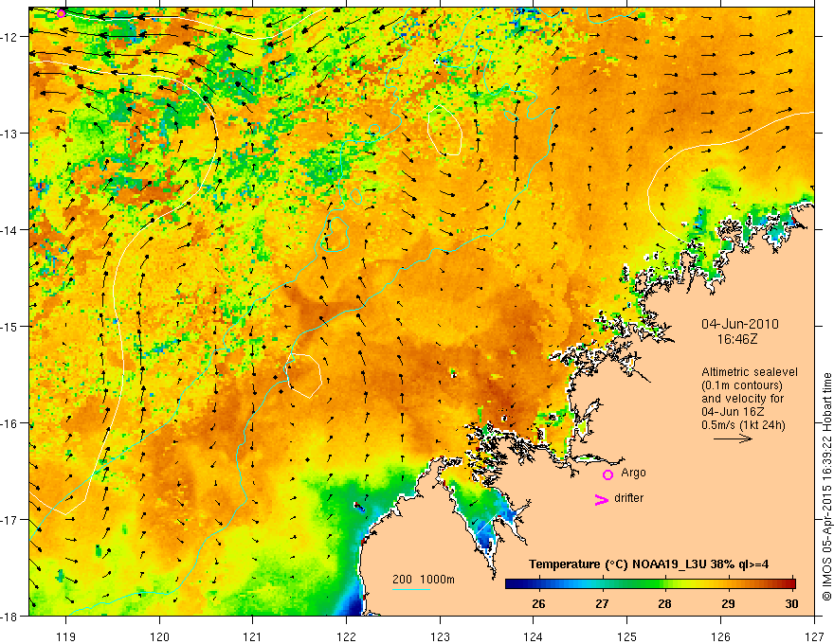The width and height of the screenshot is (834, 644).
Task: Click the 29 tick label on color bar
Action: [x=728, y=603]
